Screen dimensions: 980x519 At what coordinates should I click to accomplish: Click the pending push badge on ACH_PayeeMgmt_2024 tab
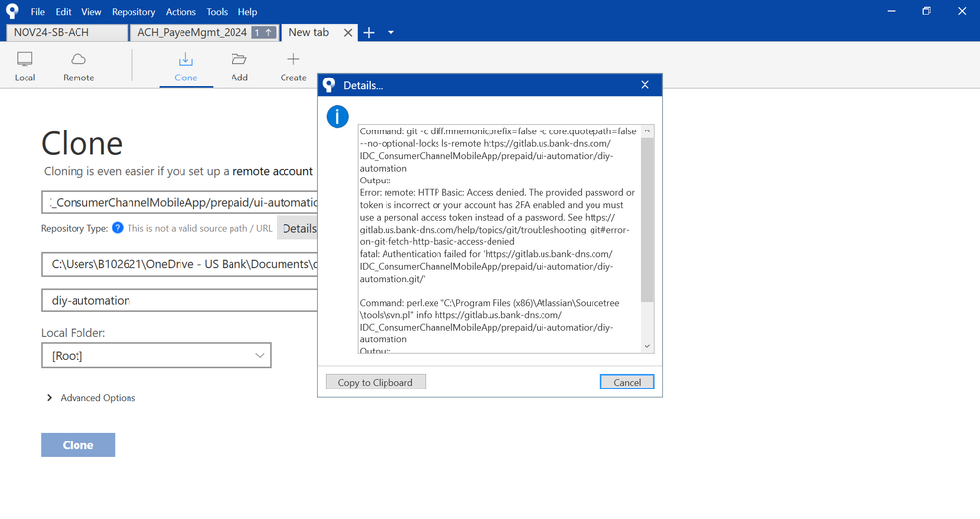coord(264,32)
